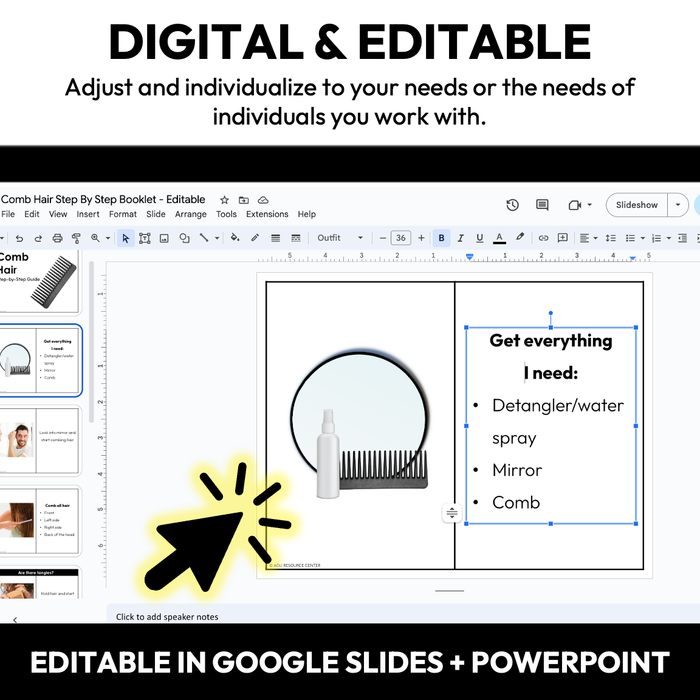Pick the text color underlined A
The width and height of the screenshot is (700, 700).
coord(500,238)
